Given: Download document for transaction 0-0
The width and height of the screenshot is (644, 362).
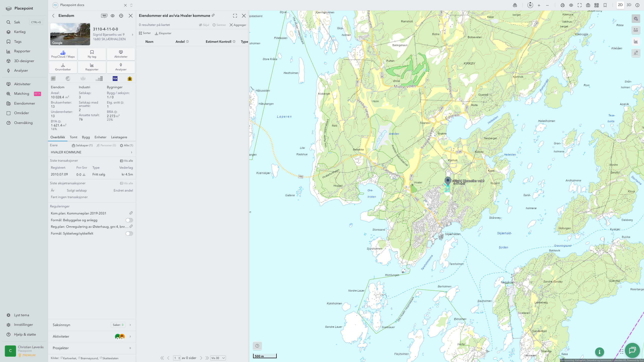Looking at the screenshot, I should pyautogui.click(x=84, y=174).
